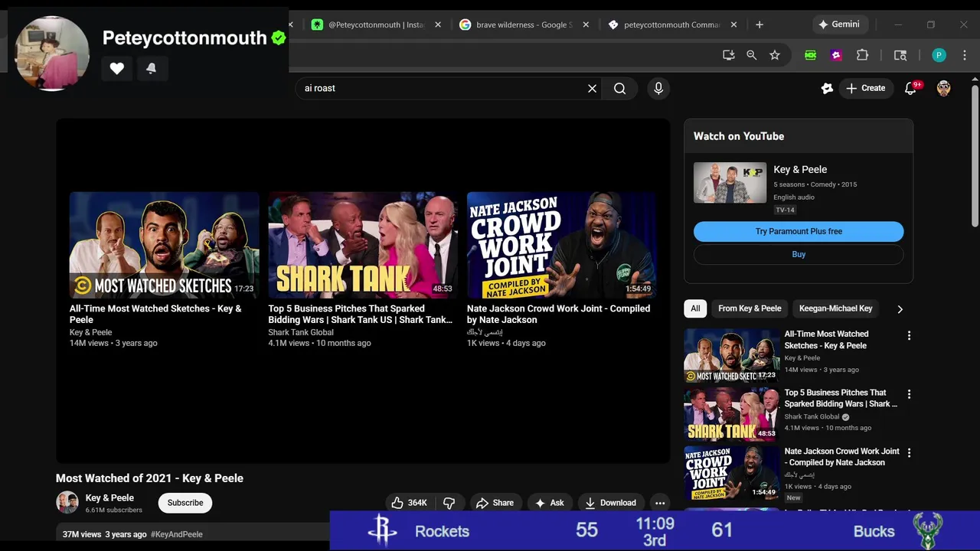Open options menu for Nate Jackson Crowd Work
Screen dimensions: 980x551
[x=909, y=453]
